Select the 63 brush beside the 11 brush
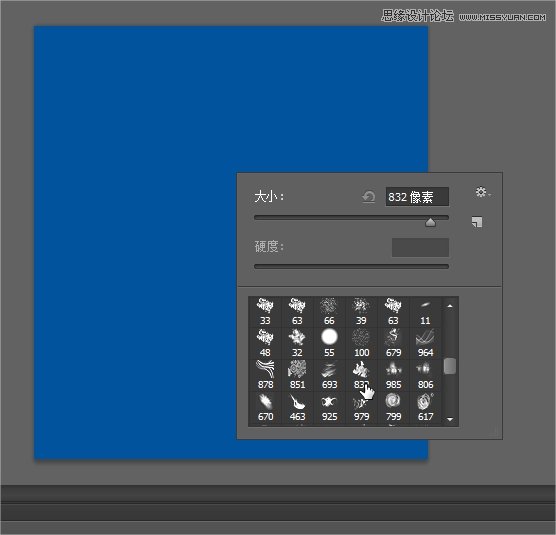Viewport: 556px width, 535px height. point(393,312)
